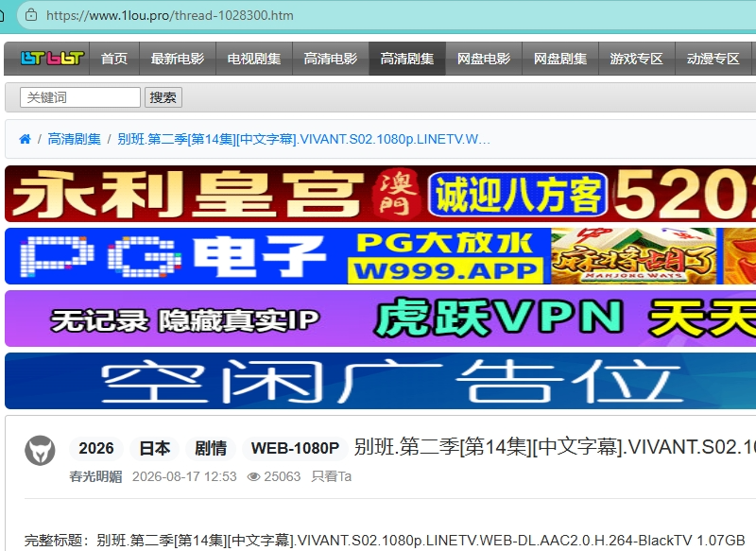Viewport: 756px width, 551px height.
Task: Open the 游戏专区 nav item
Action: [x=637, y=59]
